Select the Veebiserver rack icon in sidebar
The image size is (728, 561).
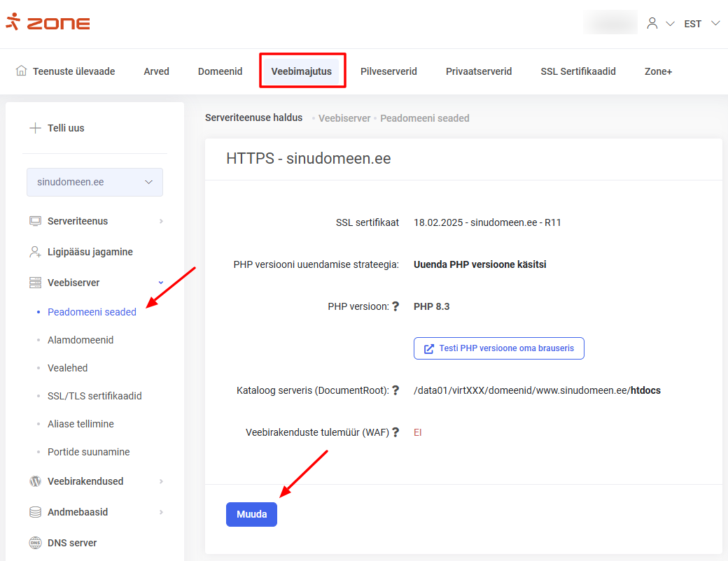34,282
